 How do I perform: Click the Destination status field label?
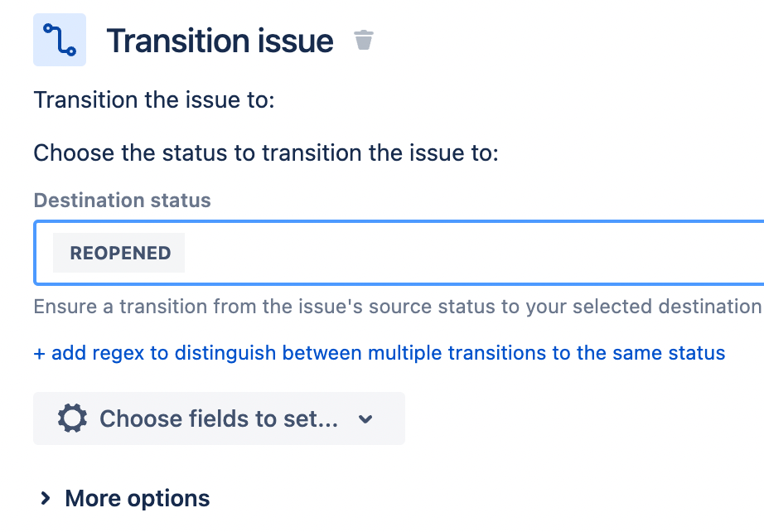click(x=121, y=200)
